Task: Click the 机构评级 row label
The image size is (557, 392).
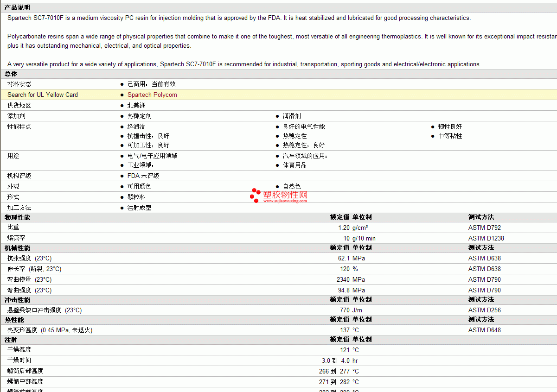Action: pos(19,176)
